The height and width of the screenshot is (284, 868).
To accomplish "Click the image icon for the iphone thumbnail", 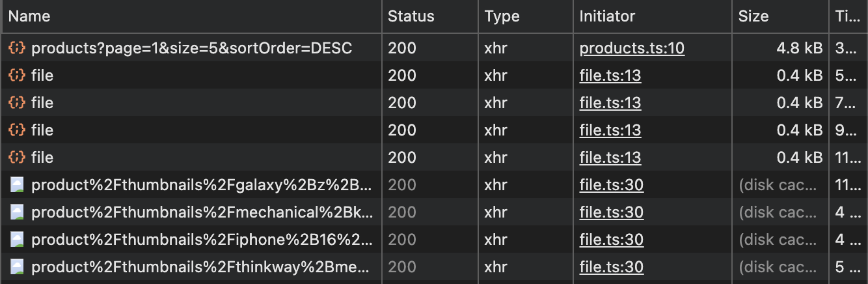I will [17, 240].
